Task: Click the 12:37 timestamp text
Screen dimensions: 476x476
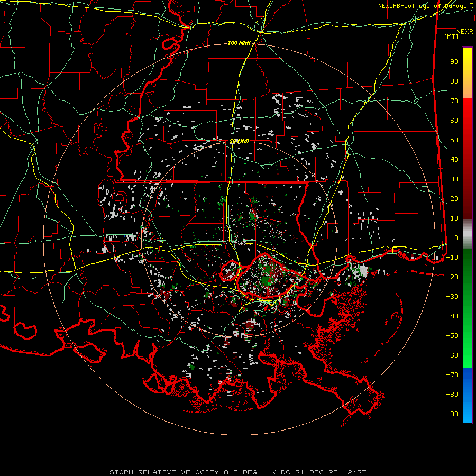Action: (354, 472)
